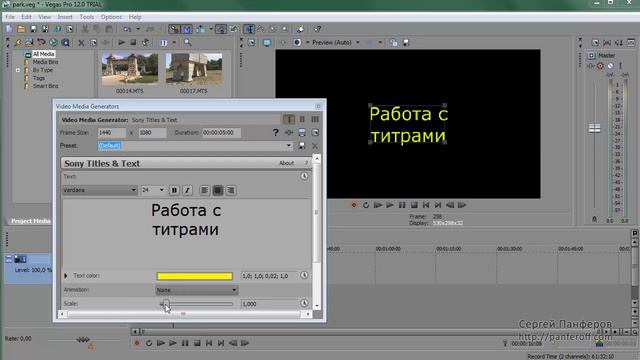Click the About link in Sony Titles & Text
The height and width of the screenshot is (360, 640).
[x=286, y=163]
